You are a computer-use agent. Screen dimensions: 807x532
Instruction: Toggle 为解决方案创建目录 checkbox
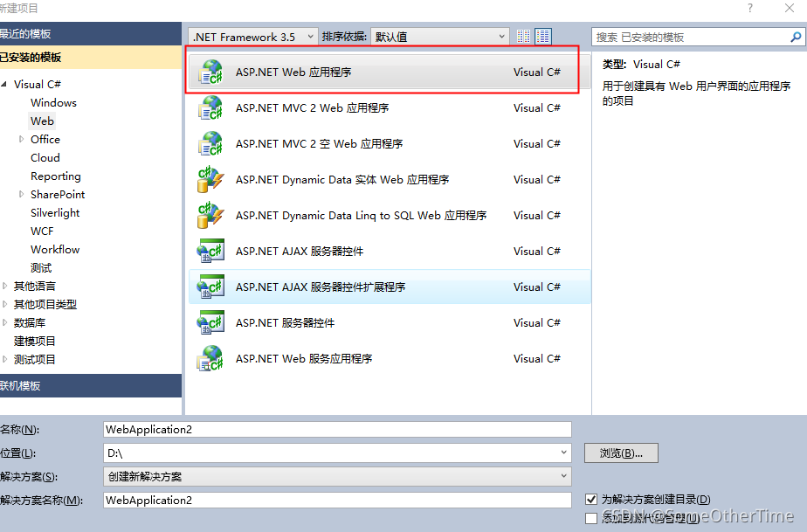pyautogui.click(x=590, y=499)
